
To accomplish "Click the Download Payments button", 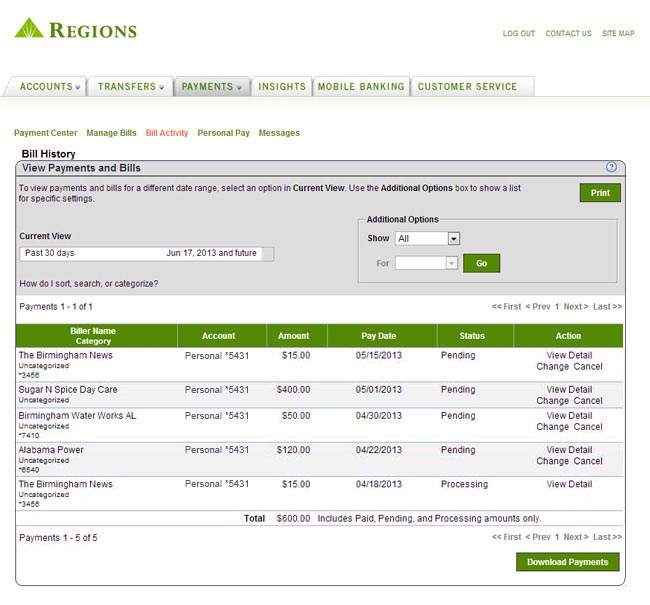I will coord(568,562).
